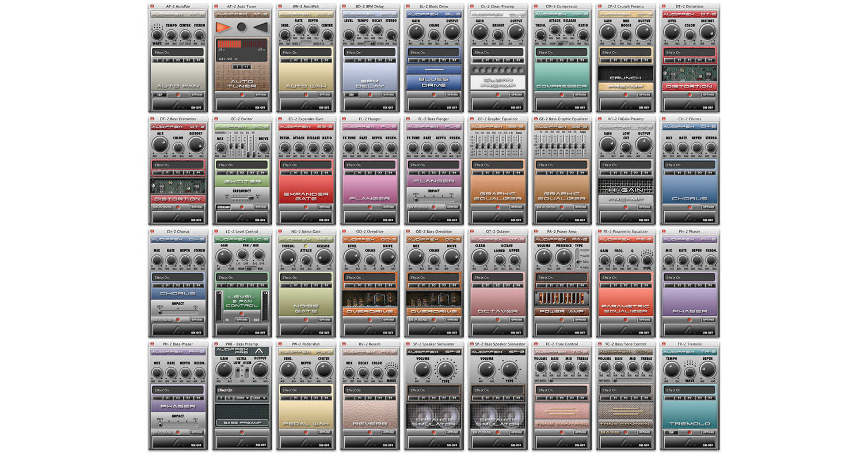Screen dimensions: 868x456
Task: Flip the Mono/Stereo switch on BPM Delay
Action: (x=370, y=43)
